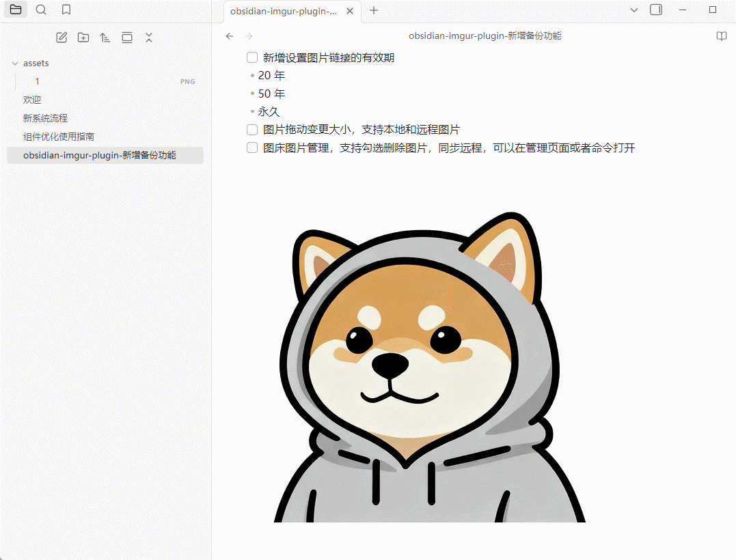Open the bookmarks icon in the left ribbon
Image resolution: width=736 pixels, height=560 pixels.
pos(66,10)
